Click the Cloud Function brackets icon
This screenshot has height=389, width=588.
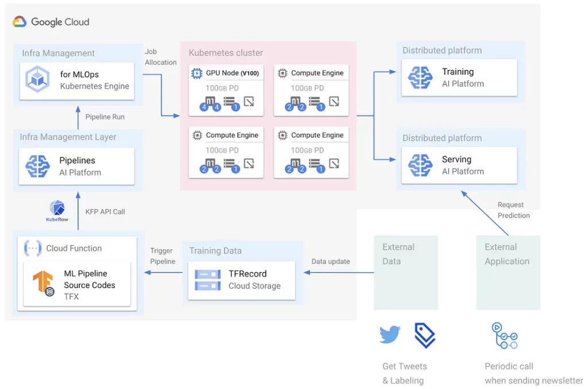tap(33, 248)
